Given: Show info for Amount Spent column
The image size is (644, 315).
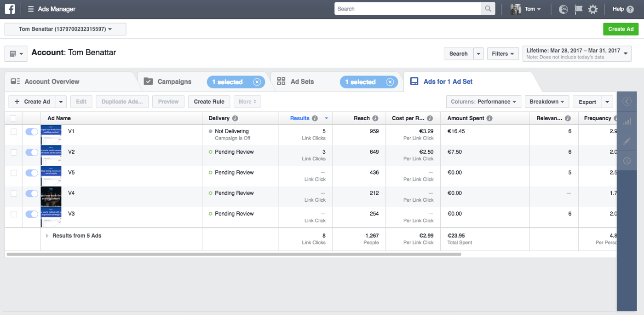Looking at the screenshot, I should coord(489,118).
